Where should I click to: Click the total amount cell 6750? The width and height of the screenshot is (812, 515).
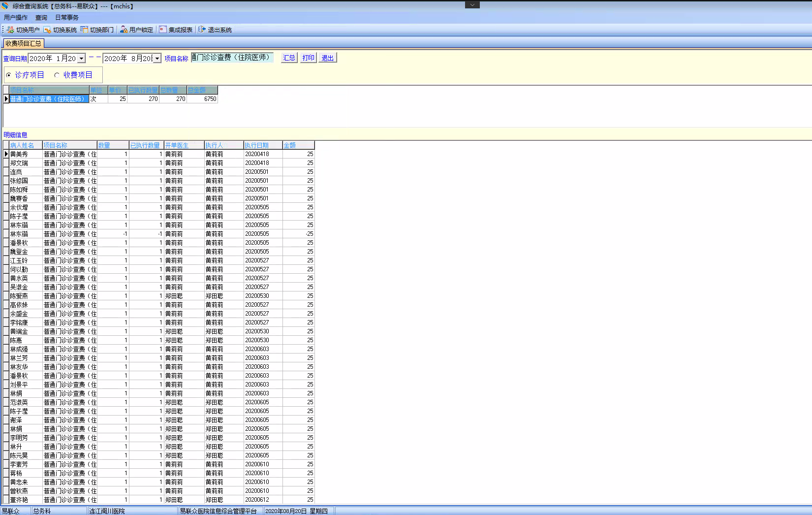(x=202, y=99)
